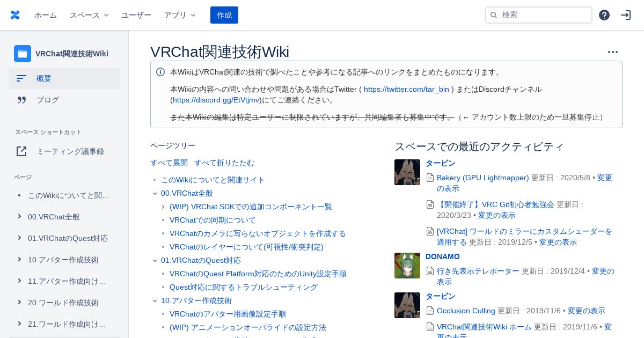Screen dimensions: 644x338
Task: Click the page icon beside 行き先表示テレポーター
Action: (430, 271)
